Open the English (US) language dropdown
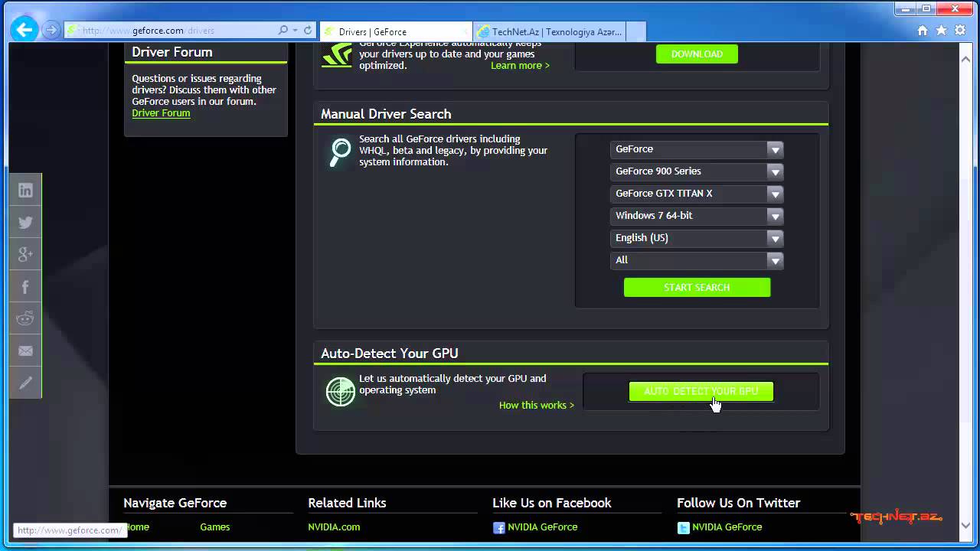 [697, 238]
